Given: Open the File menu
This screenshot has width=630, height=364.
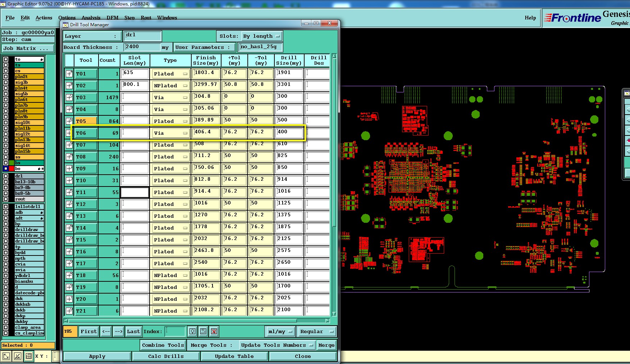Looking at the screenshot, I should 10,18.
